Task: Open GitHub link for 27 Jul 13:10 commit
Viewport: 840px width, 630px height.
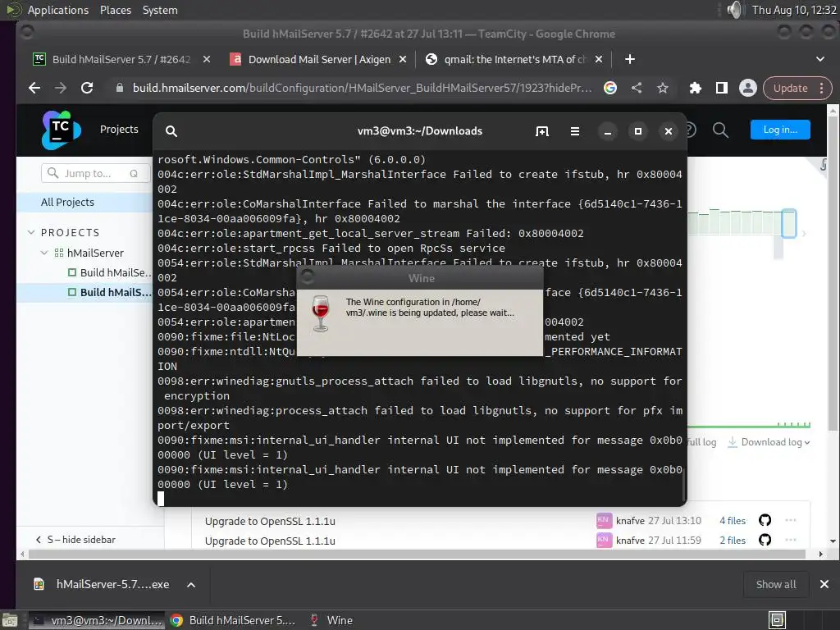Action: pos(765,520)
